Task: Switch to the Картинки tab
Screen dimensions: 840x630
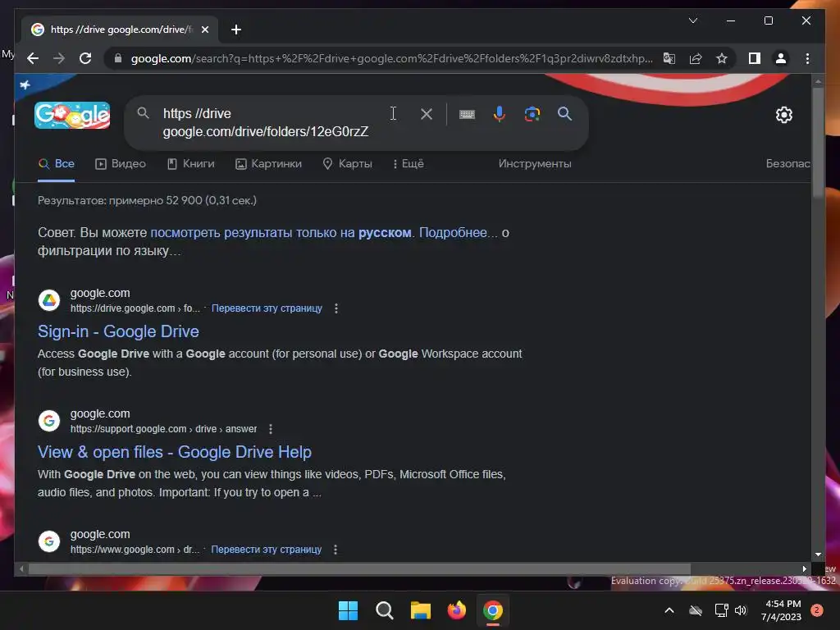Action: (x=268, y=164)
